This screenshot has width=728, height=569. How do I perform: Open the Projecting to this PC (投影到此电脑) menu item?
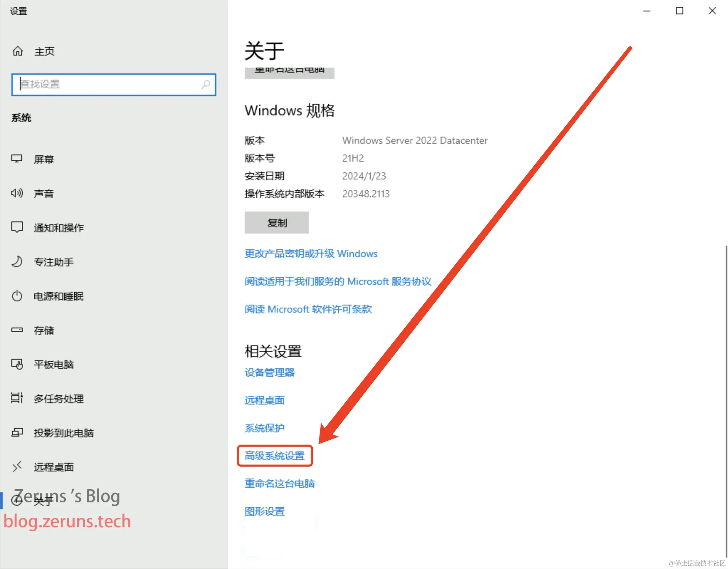63,433
